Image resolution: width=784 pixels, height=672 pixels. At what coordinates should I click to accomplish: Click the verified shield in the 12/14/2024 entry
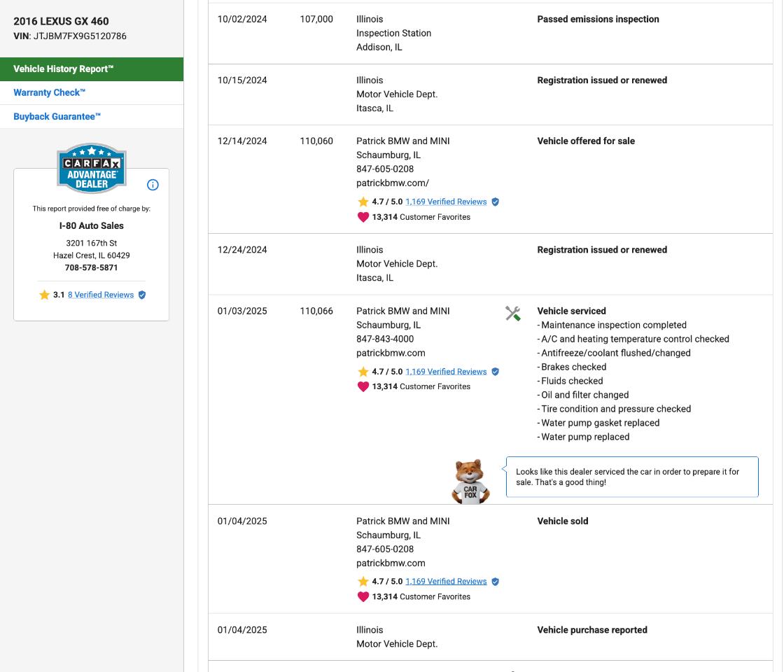[x=495, y=202]
